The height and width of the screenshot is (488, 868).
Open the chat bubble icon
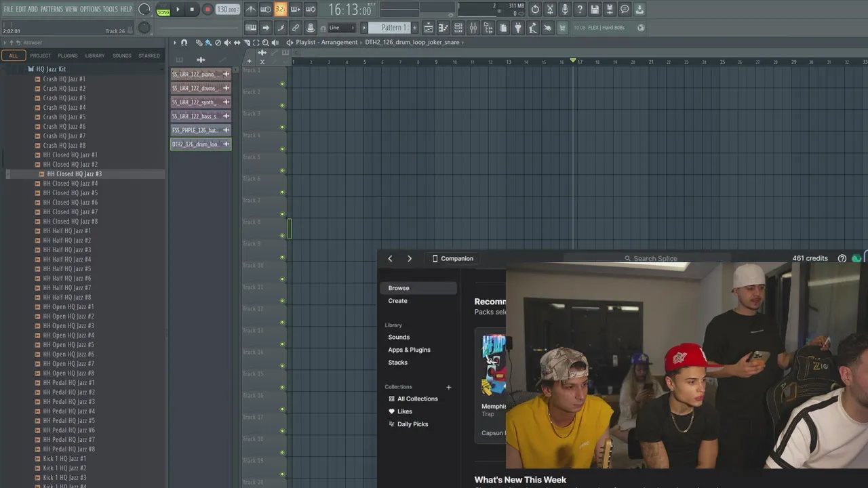click(x=625, y=9)
